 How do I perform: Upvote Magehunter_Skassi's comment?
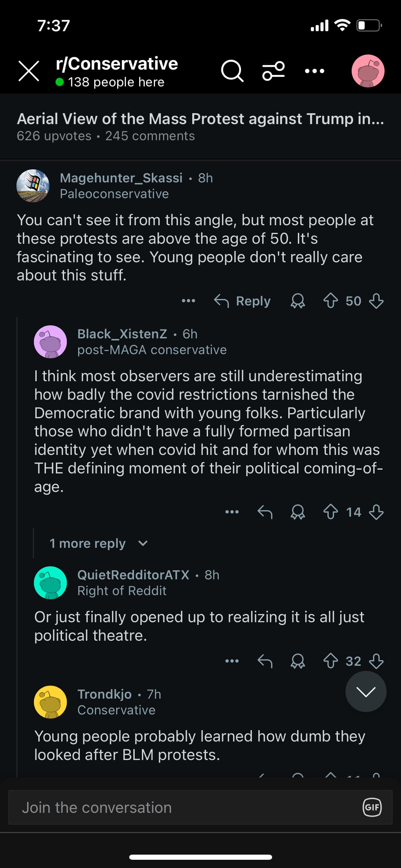pyautogui.click(x=330, y=301)
